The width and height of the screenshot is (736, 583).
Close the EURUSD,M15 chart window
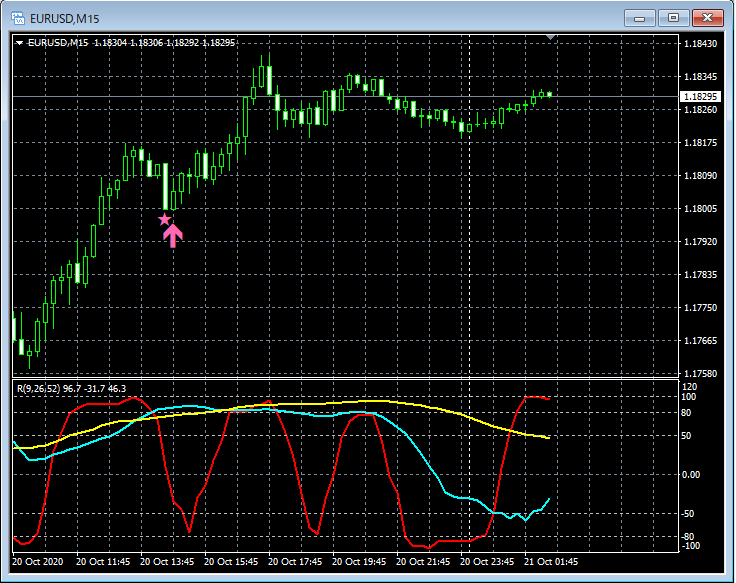tap(708, 18)
